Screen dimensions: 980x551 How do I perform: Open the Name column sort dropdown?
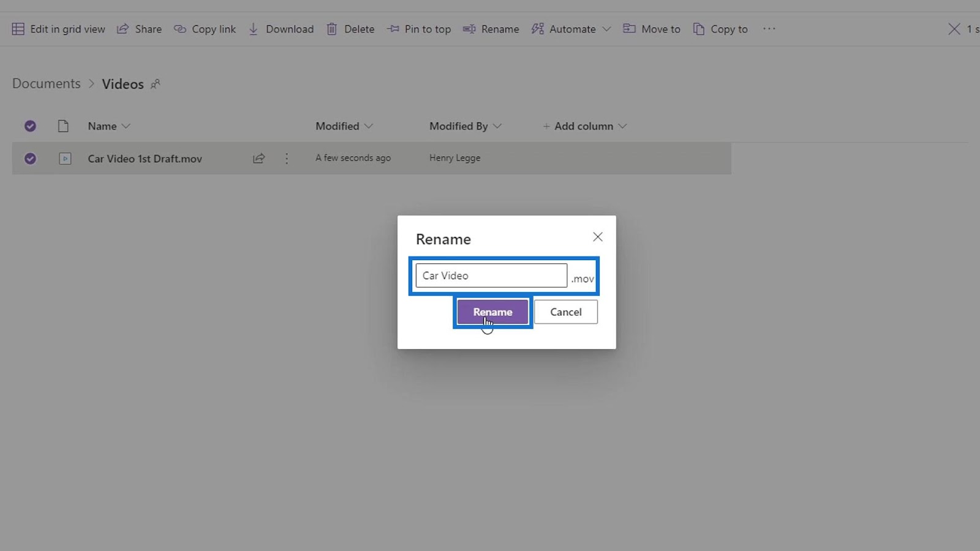coord(109,126)
